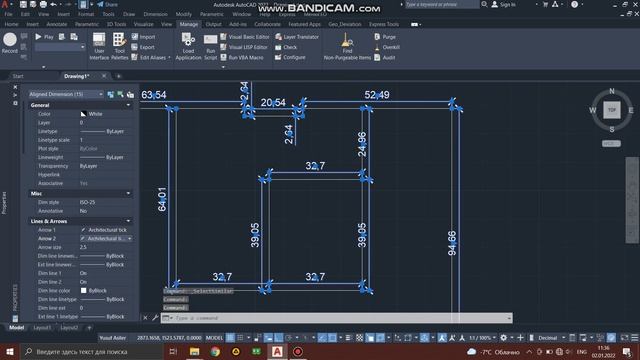Close the Properties palette
Viewport: 640px width, 360px height.
tap(15, 87)
